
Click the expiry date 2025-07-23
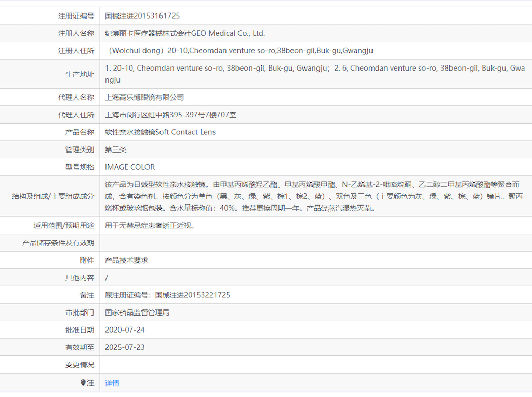pyautogui.click(x=125, y=347)
